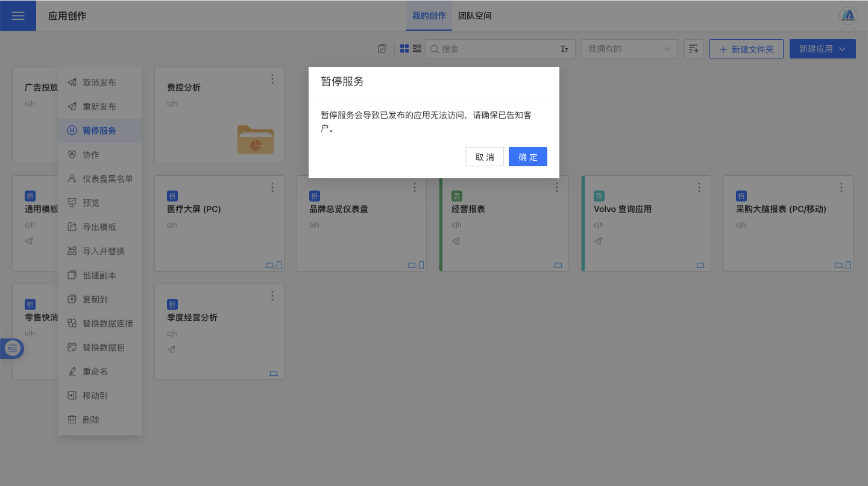Image resolution: width=868 pixels, height=486 pixels.
Task: Open more options for 季度经营分析 card
Action: (x=272, y=296)
